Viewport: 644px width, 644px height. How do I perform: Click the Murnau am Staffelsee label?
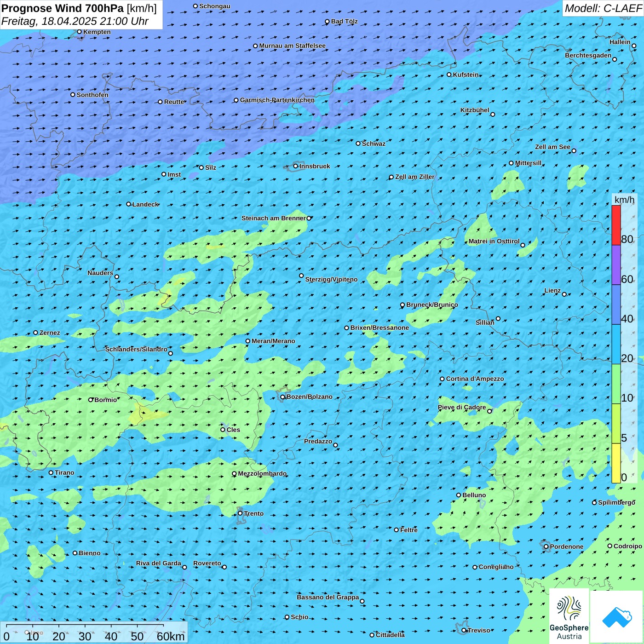(x=292, y=46)
